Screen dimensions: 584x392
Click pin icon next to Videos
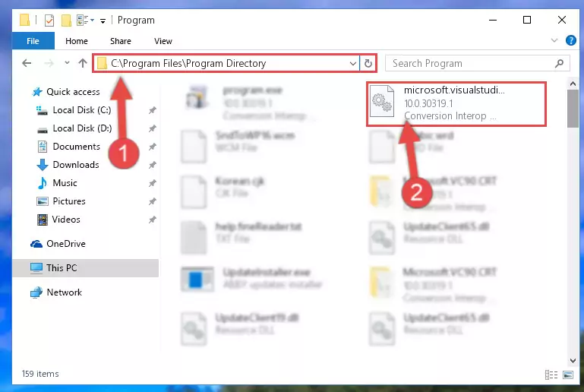152,220
